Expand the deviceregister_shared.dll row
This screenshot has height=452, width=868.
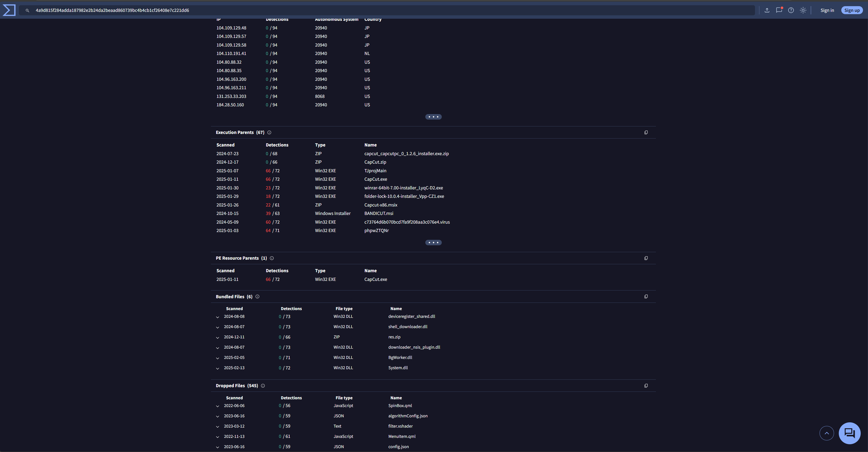218,317
